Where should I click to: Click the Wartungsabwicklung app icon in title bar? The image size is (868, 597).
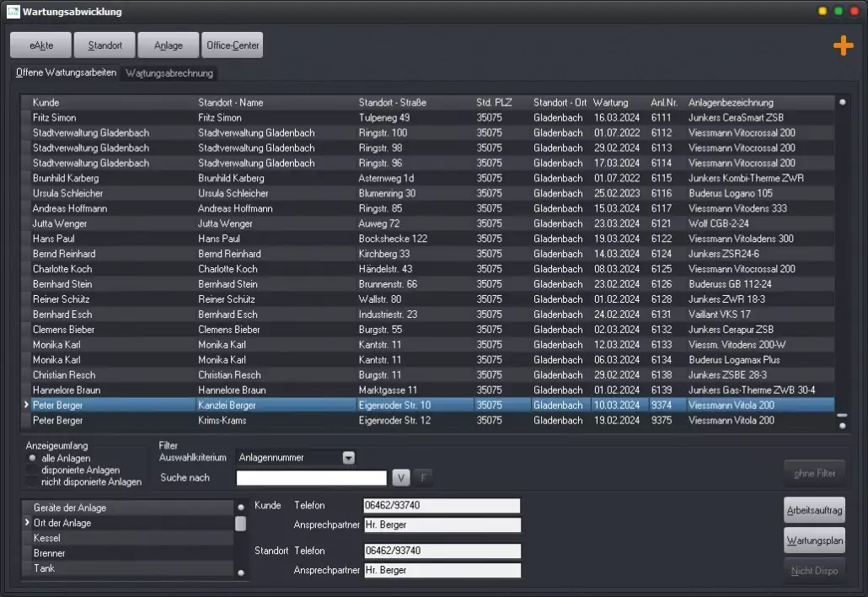[x=13, y=12]
